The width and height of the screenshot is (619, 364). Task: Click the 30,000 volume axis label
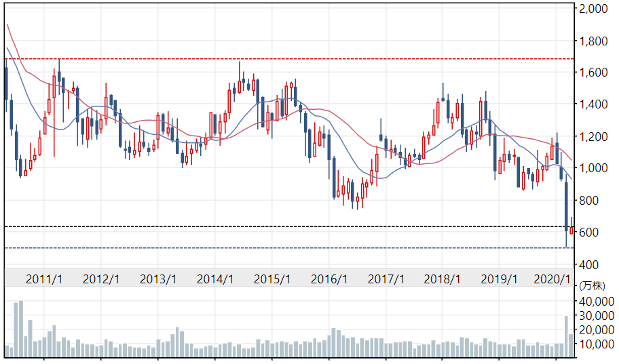(596, 315)
